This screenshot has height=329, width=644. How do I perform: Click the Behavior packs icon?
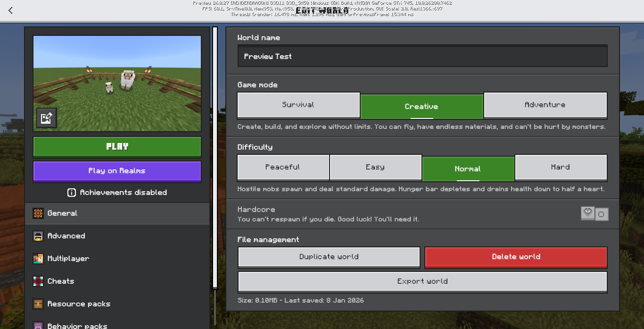[38, 325]
